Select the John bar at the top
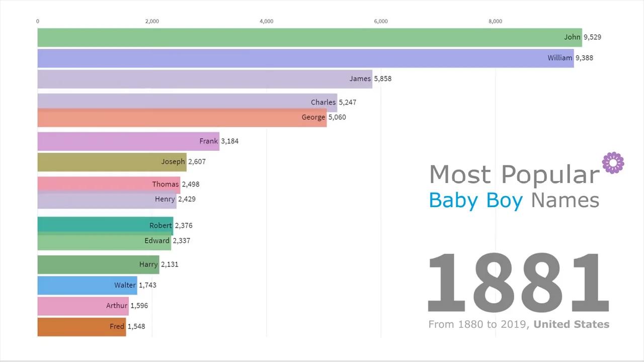This screenshot has width=644, height=362. coord(302,37)
